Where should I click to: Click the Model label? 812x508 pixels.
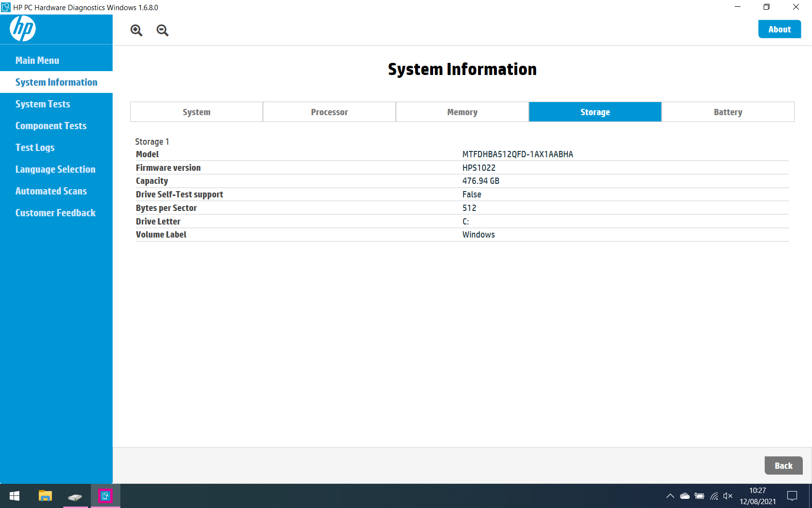pyautogui.click(x=147, y=154)
